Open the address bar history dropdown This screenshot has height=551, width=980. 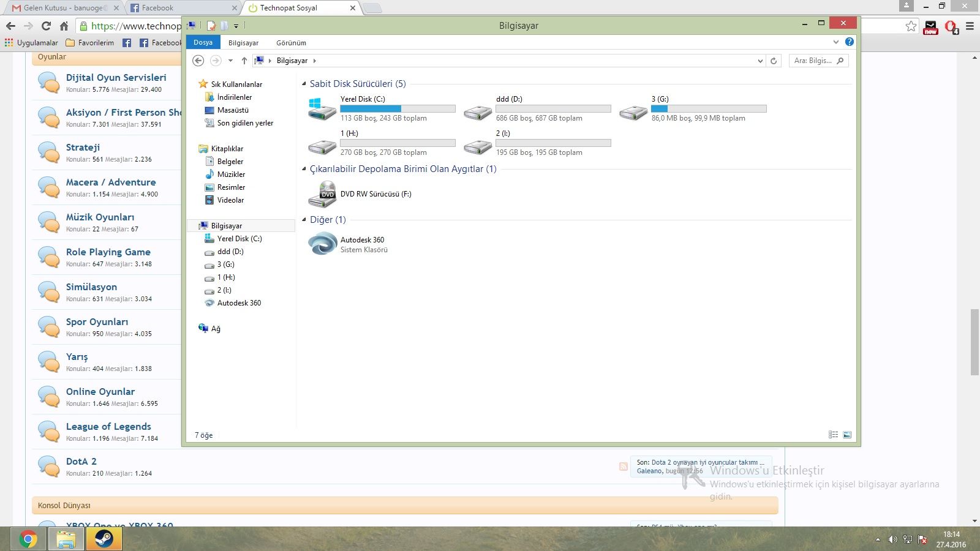click(x=760, y=61)
